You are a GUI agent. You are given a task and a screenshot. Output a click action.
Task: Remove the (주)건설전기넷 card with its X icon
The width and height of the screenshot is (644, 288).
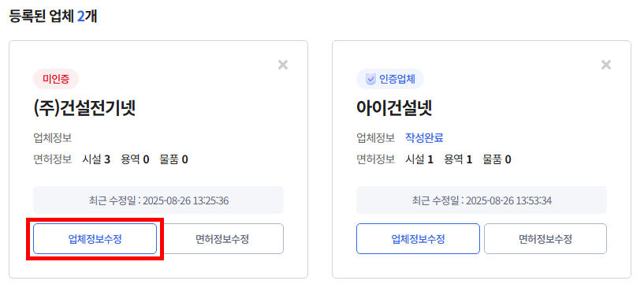282,65
